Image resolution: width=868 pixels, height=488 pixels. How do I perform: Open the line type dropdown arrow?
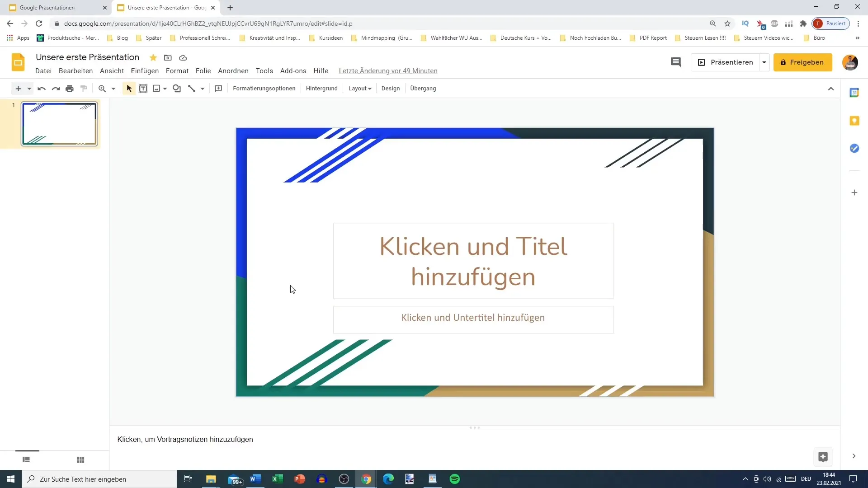[203, 89]
